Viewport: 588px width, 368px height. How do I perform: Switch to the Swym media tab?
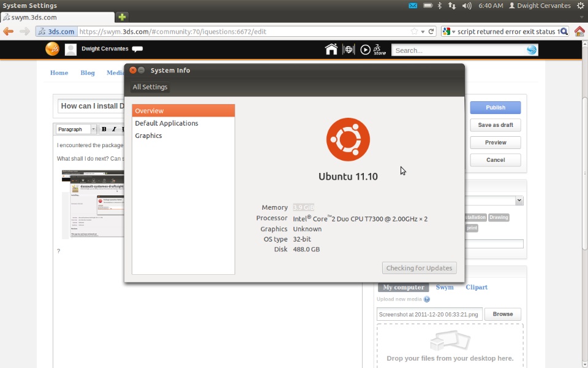(x=445, y=287)
